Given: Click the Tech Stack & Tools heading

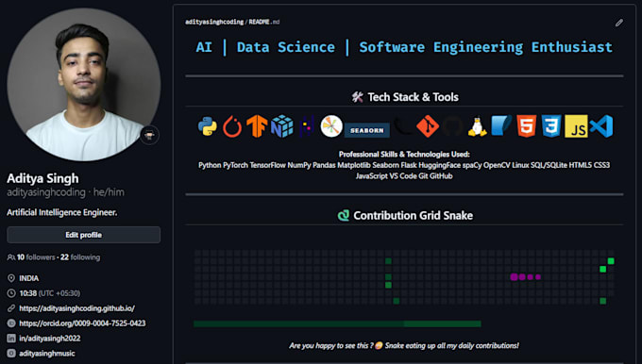Looking at the screenshot, I should click(414, 97).
